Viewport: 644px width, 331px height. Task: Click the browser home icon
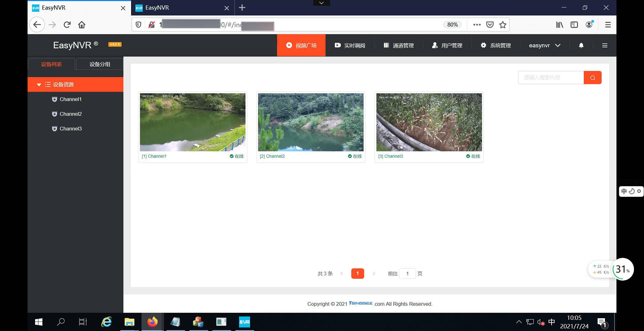(82, 25)
